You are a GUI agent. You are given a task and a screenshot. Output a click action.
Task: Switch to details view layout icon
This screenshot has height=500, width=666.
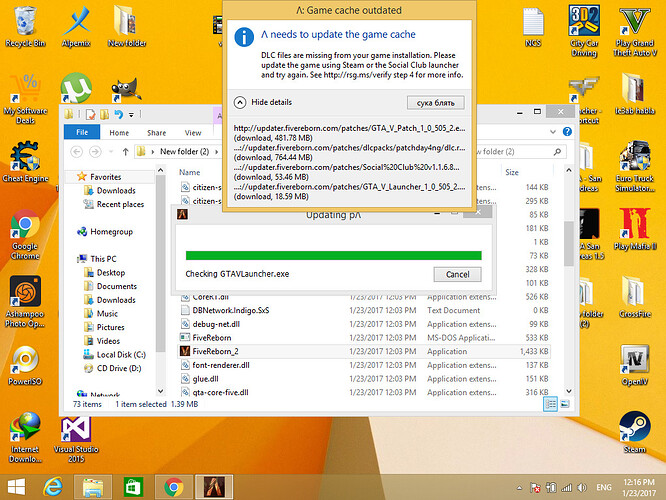550,404
